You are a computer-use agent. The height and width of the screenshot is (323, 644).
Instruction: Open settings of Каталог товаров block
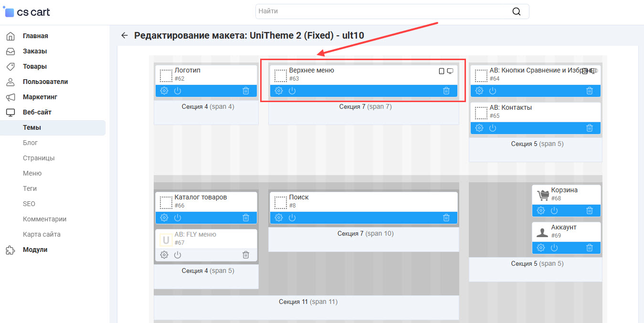[x=164, y=218]
